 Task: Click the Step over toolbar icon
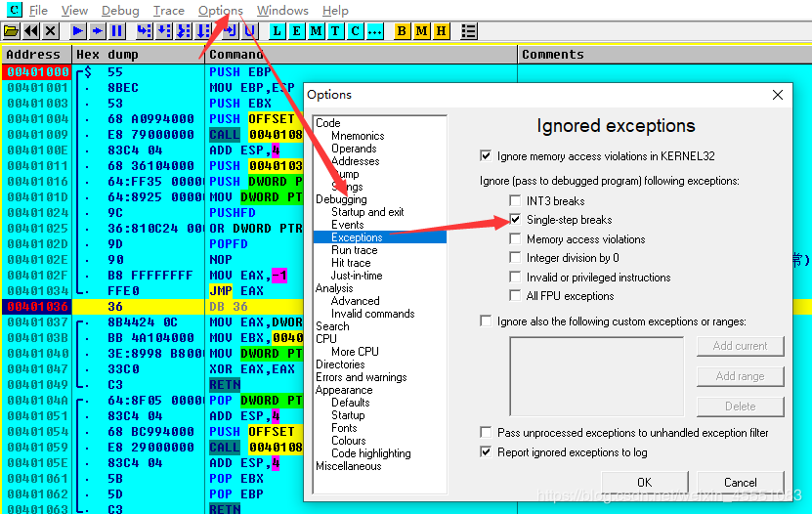[164, 31]
